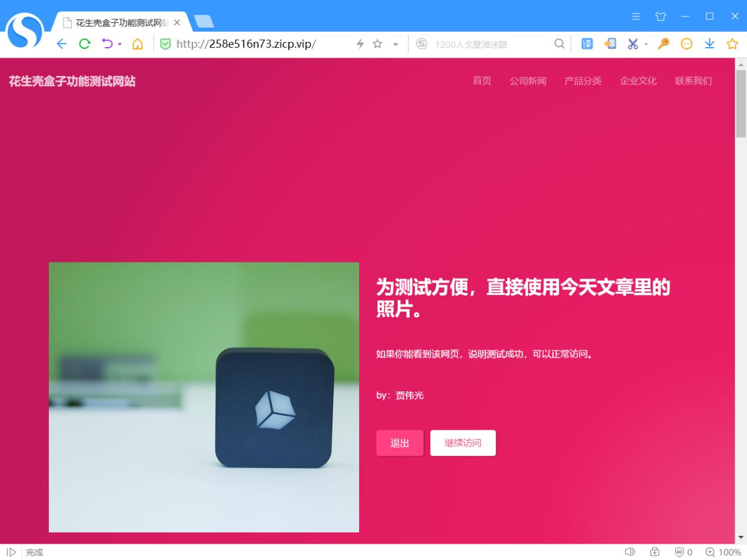Toggle the video play panel at bottom left
The height and width of the screenshot is (560, 747).
point(10,552)
